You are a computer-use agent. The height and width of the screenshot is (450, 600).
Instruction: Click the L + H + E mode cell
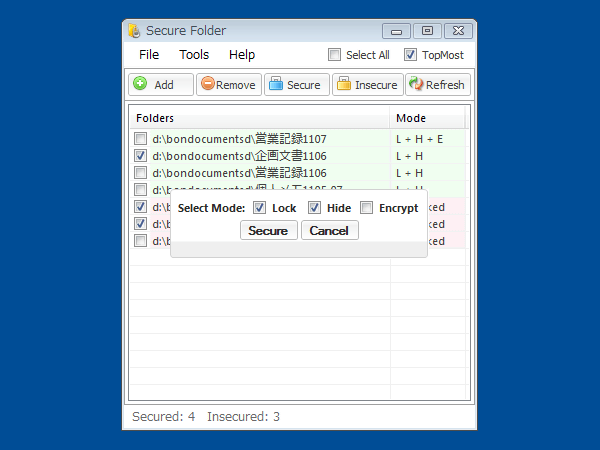tap(419, 139)
